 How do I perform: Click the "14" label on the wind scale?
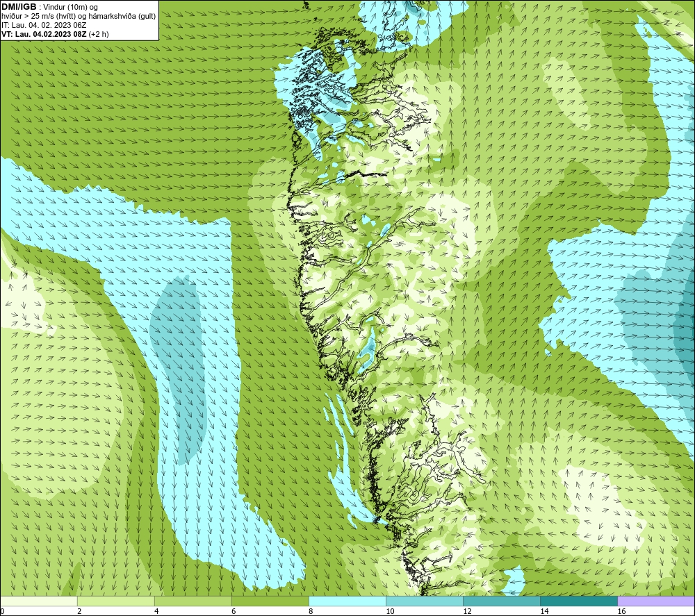(x=544, y=612)
